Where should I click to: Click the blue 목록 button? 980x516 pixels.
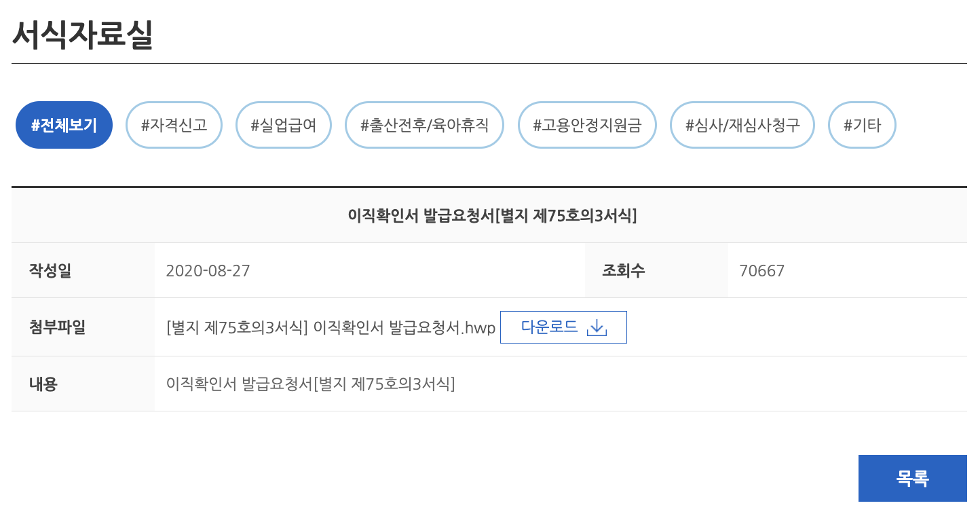(913, 478)
